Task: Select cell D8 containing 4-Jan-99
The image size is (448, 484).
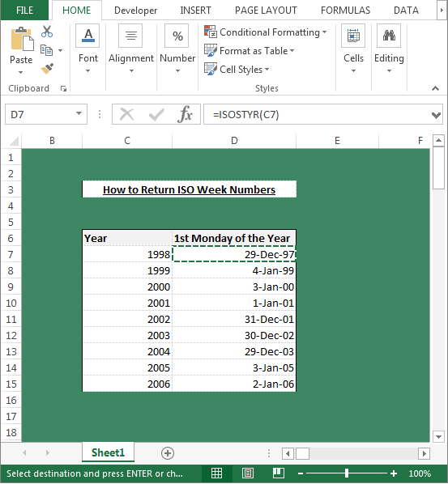Action: click(234, 270)
